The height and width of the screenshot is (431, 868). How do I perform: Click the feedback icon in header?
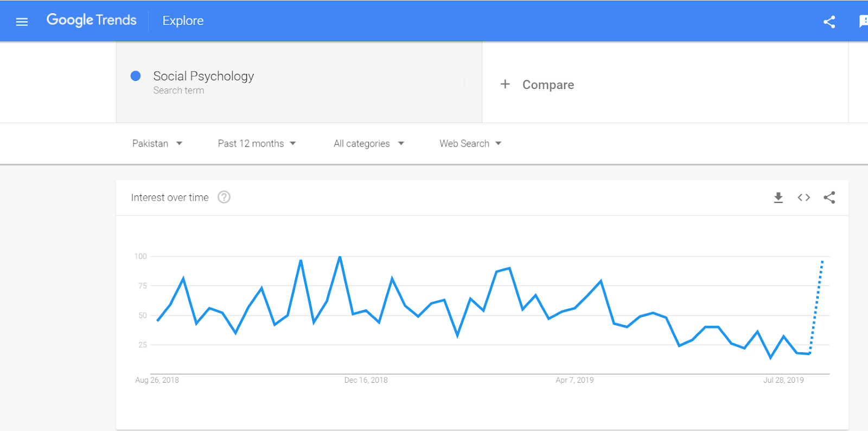863,22
